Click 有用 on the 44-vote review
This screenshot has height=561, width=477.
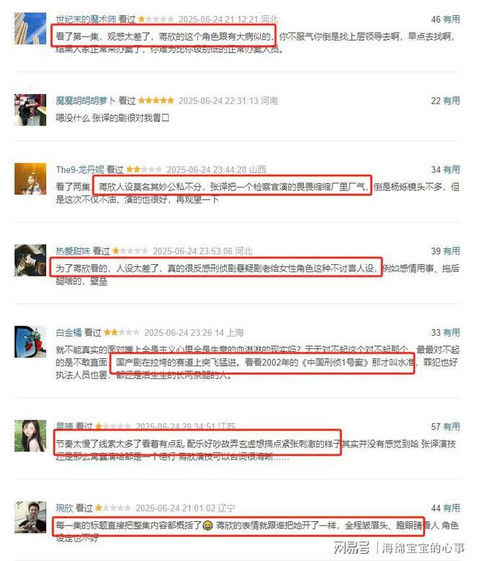(451, 508)
